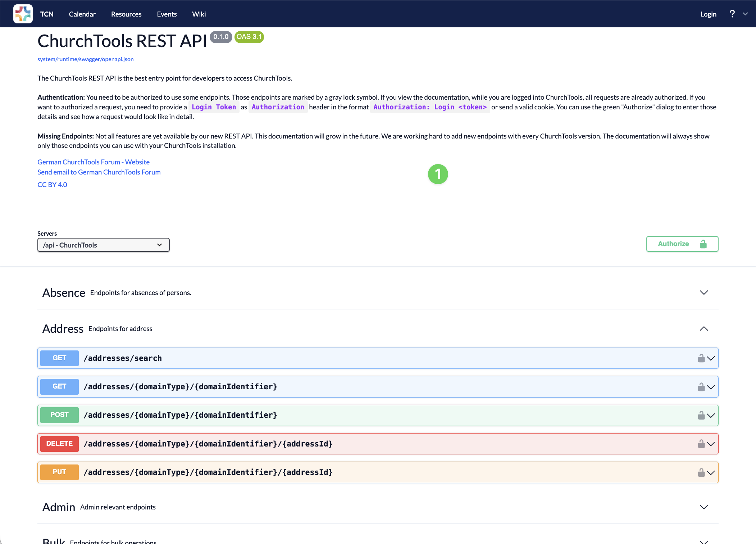756x544 pixels.
Task: Click the Login link in header
Action: (x=709, y=14)
